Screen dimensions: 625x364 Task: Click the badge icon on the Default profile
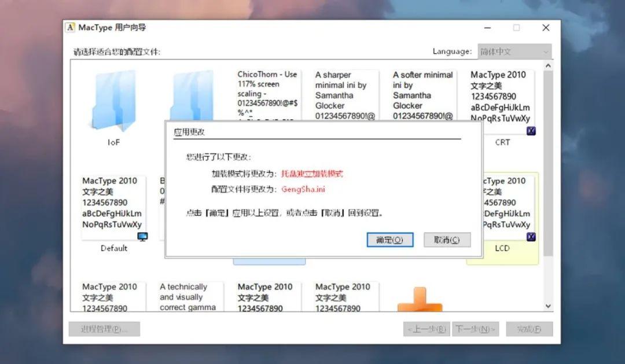pos(142,237)
